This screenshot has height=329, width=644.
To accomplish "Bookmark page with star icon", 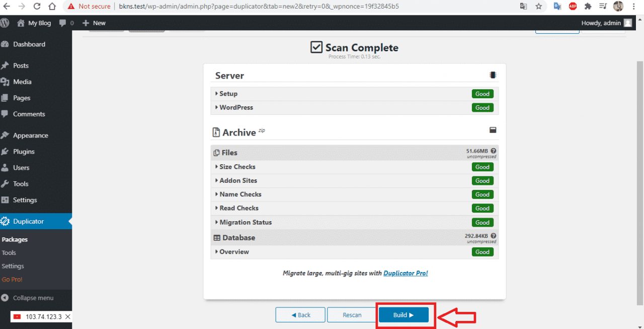I will (x=539, y=7).
